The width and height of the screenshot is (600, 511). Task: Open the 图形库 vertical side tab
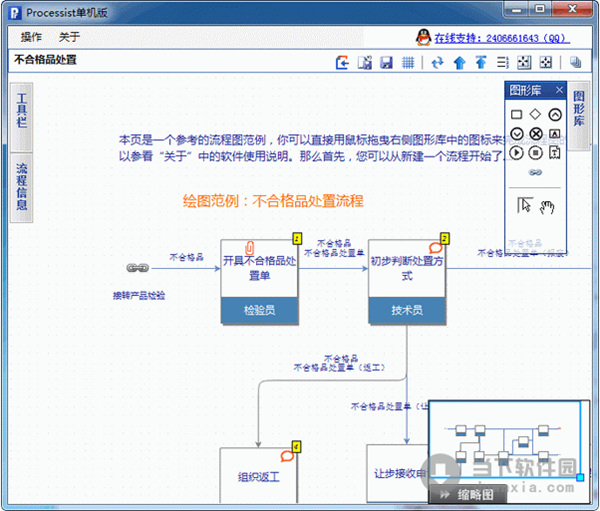[579, 115]
